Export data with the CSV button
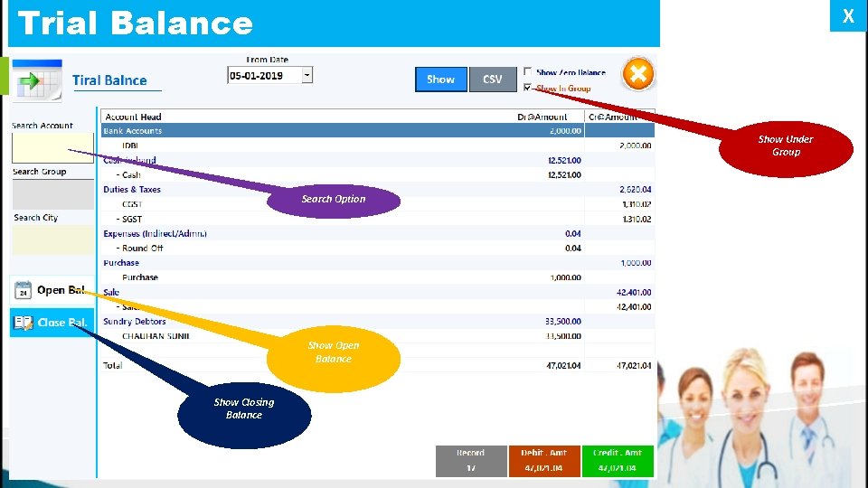 click(493, 80)
